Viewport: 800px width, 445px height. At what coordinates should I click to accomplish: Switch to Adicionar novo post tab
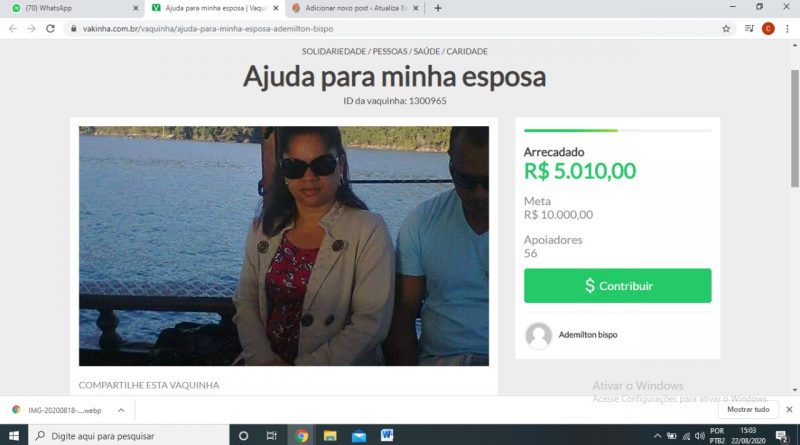[x=355, y=8]
